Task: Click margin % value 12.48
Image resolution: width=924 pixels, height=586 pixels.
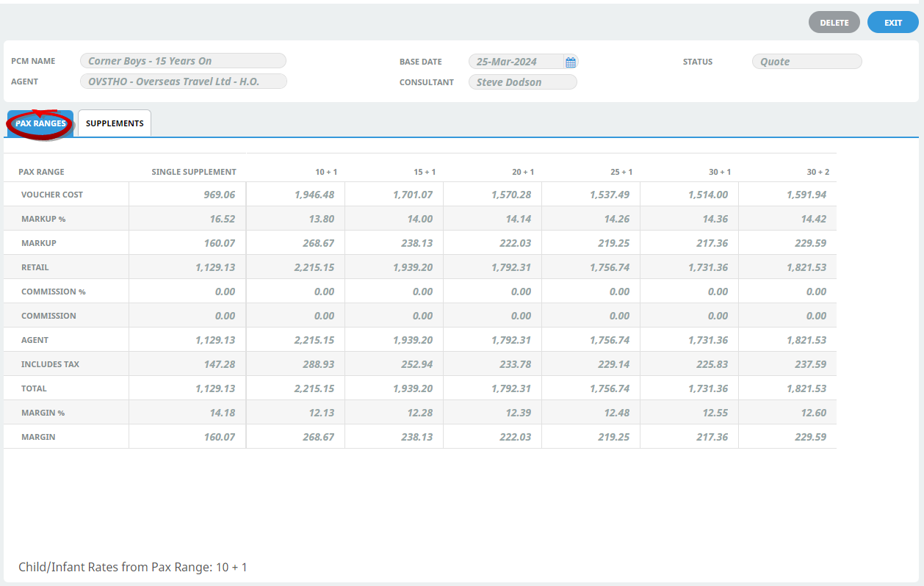Action: tap(616, 413)
